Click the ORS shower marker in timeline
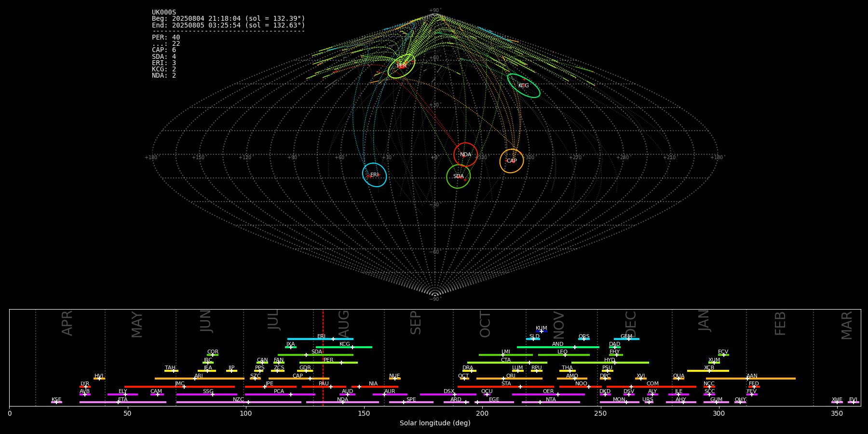868x434 pixels. click(x=584, y=339)
